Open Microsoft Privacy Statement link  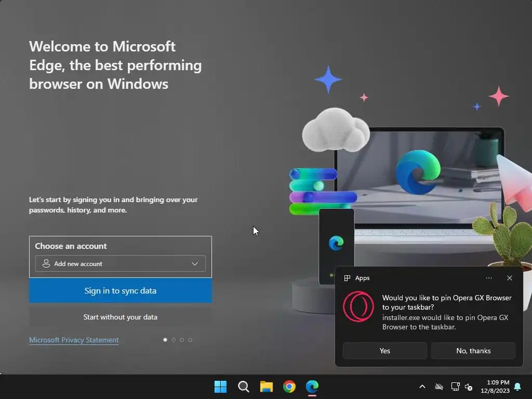(74, 340)
